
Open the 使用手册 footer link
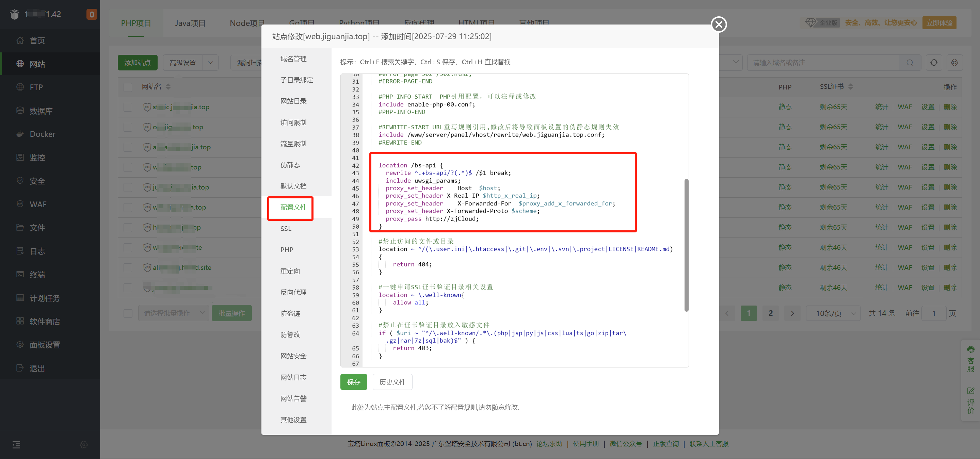[x=585, y=444]
